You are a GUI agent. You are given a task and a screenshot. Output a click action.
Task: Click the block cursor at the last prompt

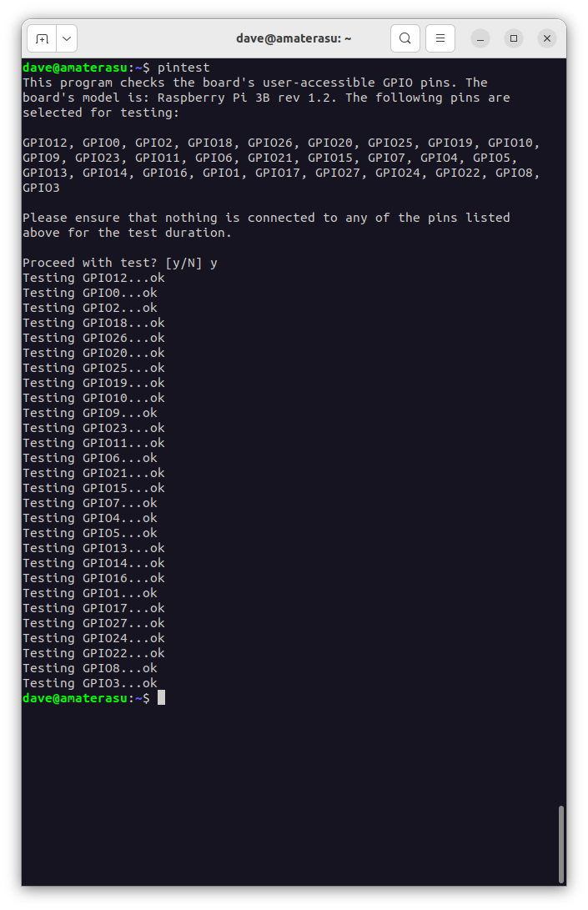tap(161, 697)
